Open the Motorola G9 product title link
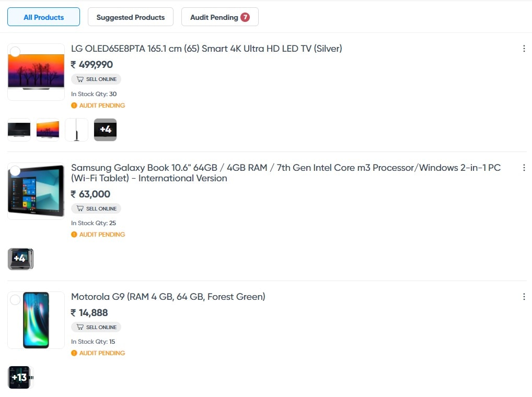 168,296
